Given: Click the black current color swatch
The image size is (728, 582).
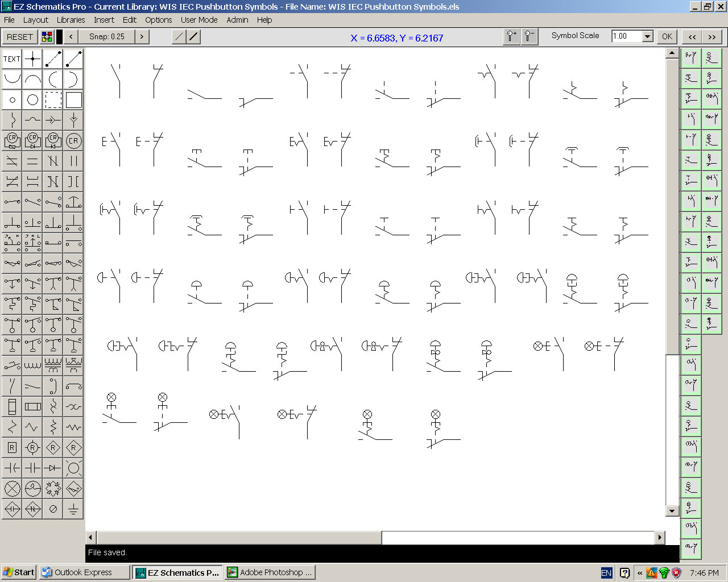Looking at the screenshot, I should pos(59,37).
